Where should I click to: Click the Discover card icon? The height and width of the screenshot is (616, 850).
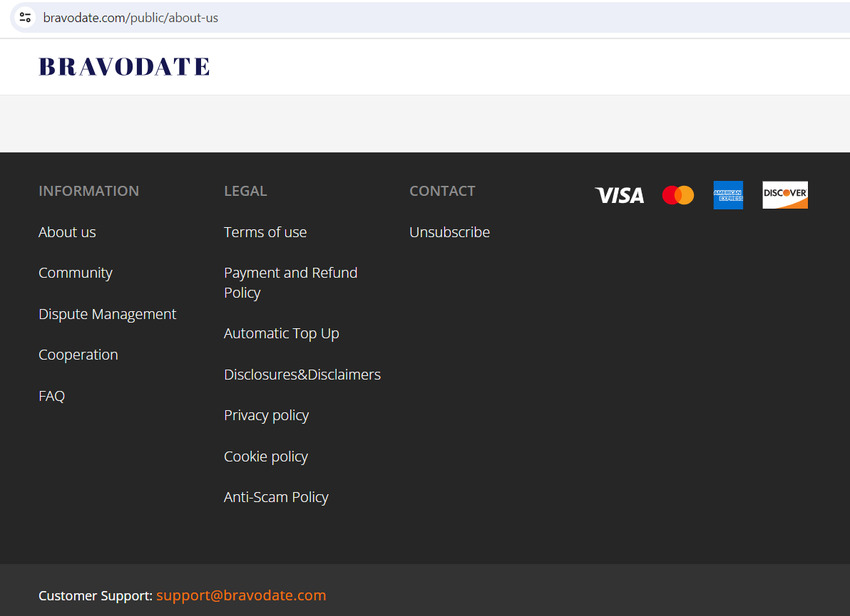[785, 195]
